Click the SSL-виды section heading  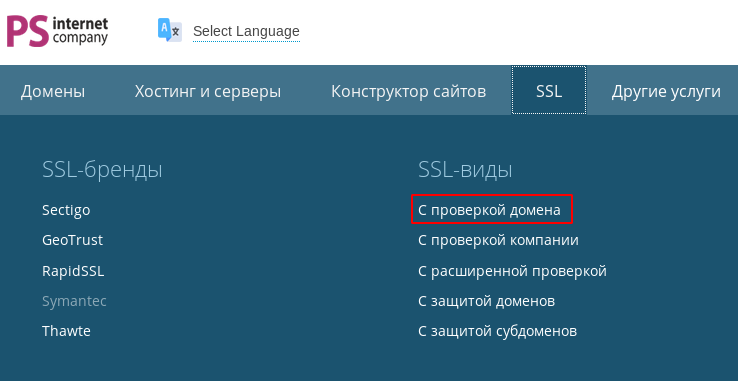point(465,170)
